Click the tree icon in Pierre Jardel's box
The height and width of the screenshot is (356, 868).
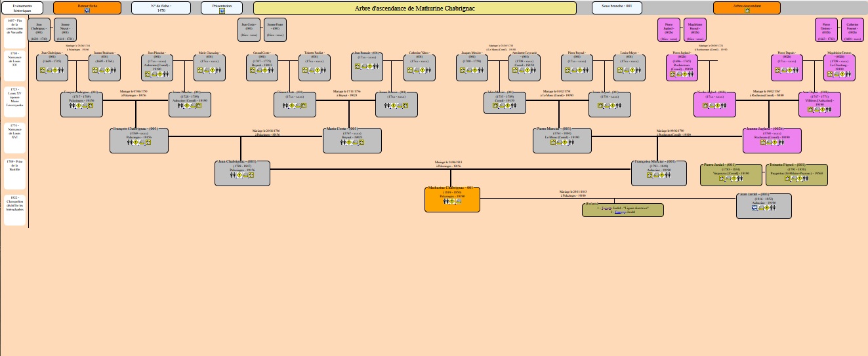tap(721, 178)
